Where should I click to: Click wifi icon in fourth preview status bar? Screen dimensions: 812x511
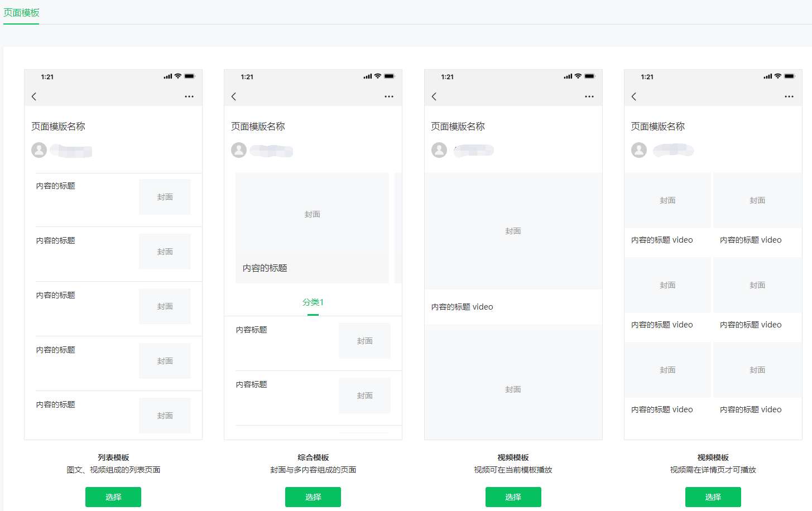(x=777, y=76)
